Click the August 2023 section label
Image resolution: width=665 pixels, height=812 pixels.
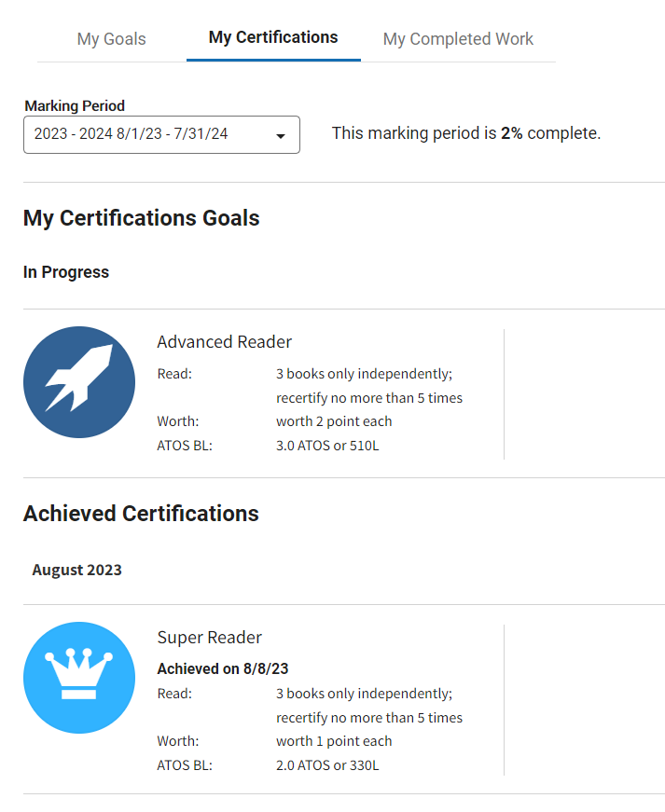pos(76,570)
